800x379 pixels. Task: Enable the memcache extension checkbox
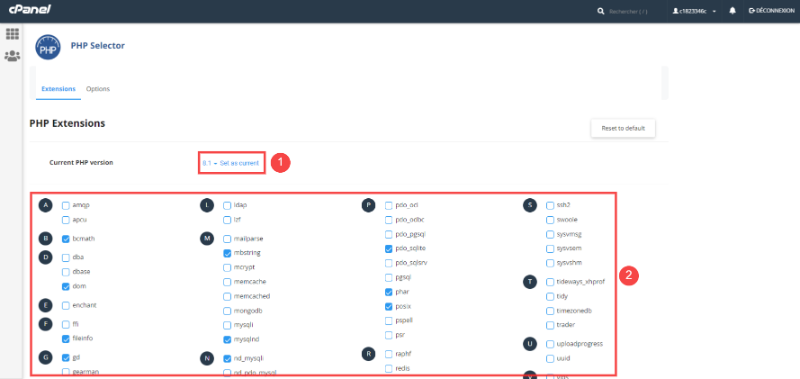pyautogui.click(x=227, y=282)
